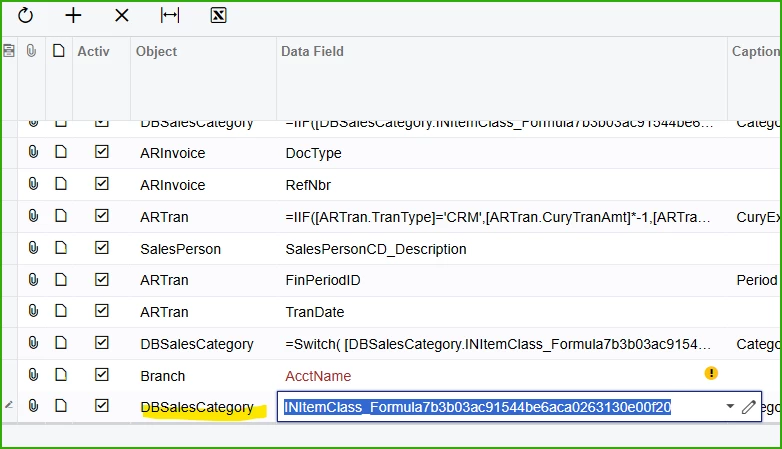Open note for TranDate row
Viewport: 782px width, 449px height.
click(x=61, y=311)
